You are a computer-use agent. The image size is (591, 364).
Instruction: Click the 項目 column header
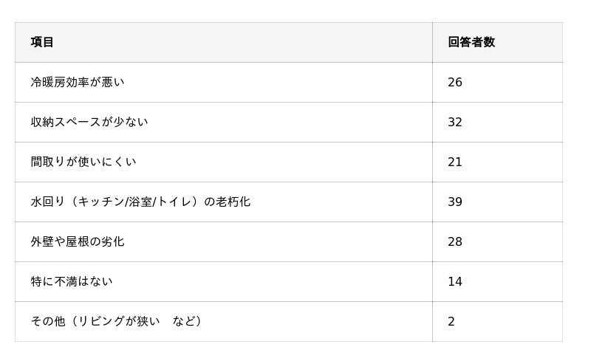[x=42, y=42]
